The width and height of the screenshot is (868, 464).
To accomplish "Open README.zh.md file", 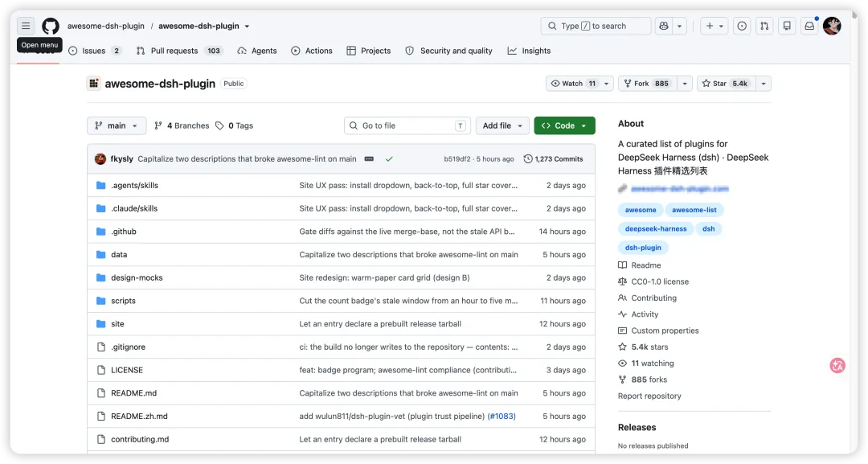I will coord(139,417).
